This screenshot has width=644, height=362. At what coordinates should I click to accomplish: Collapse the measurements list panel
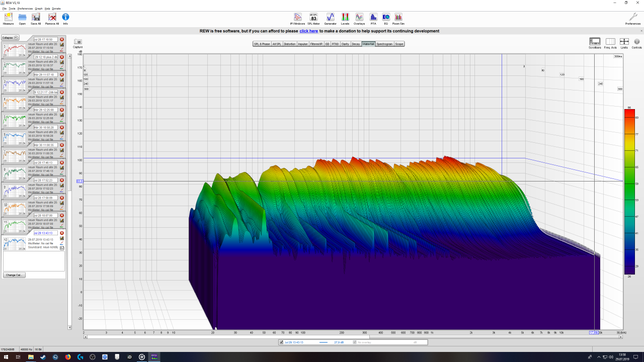point(10,38)
